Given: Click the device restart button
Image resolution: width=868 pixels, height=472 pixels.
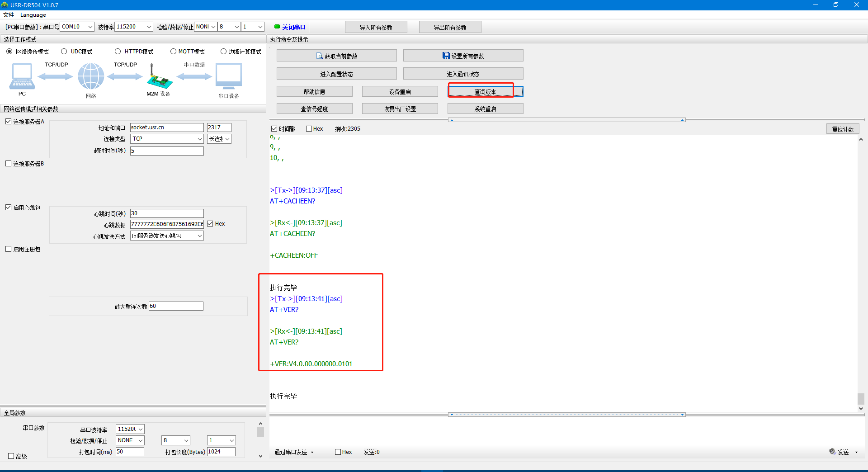Looking at the screenshot, I should pyautogui.click(x=400, y=92).
